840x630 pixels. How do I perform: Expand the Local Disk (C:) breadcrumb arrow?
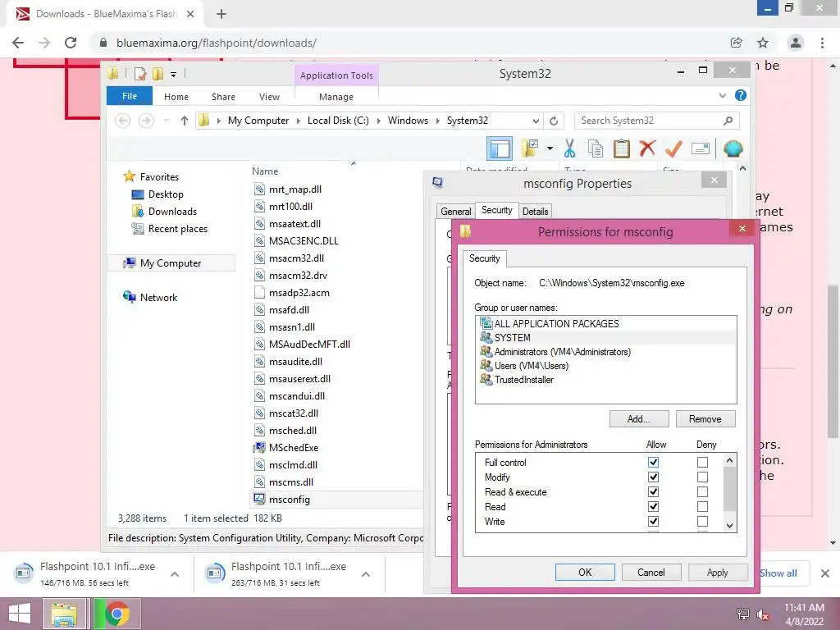click(379, 121)
